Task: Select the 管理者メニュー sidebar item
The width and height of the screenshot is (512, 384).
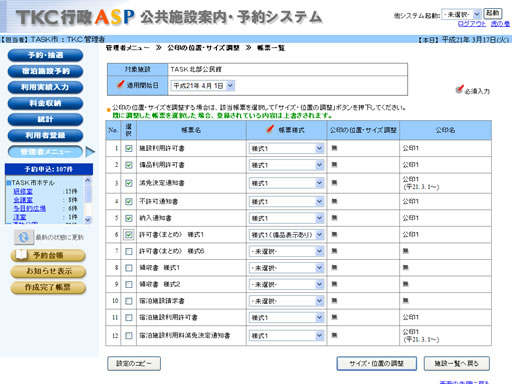Action: 45,152
